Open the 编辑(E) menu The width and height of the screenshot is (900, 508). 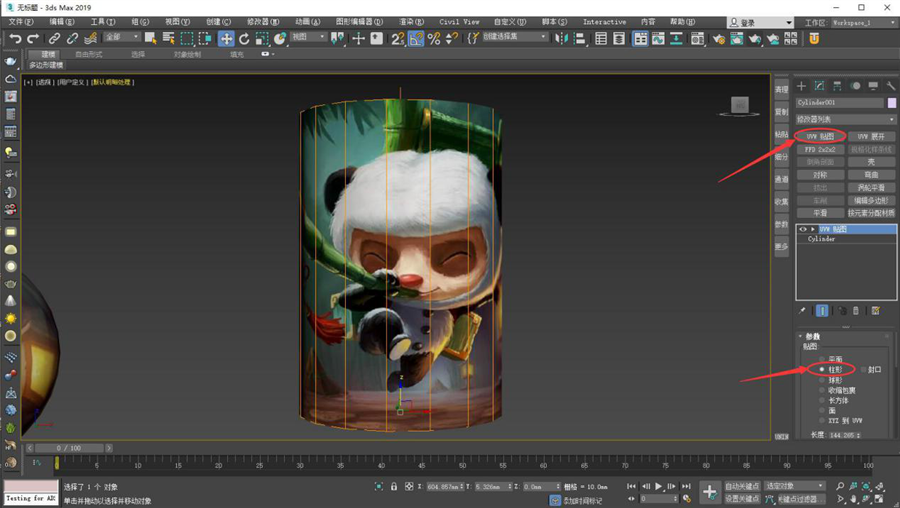pyautogui.click(x=61, y=22)
